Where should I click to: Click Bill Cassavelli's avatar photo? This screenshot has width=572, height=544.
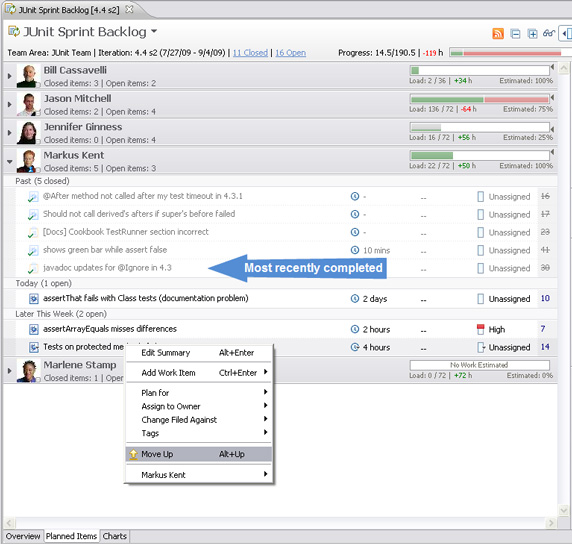click(28, 76)
